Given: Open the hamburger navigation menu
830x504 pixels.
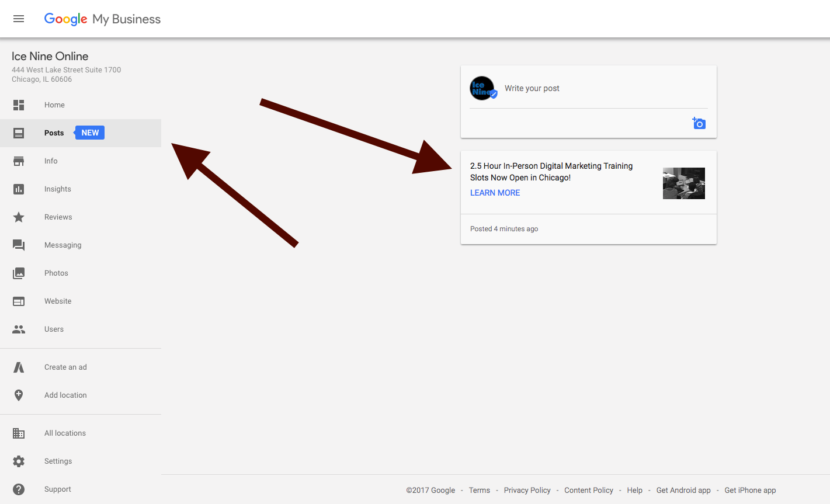Looking at the screenshot, I should point(19,19).
